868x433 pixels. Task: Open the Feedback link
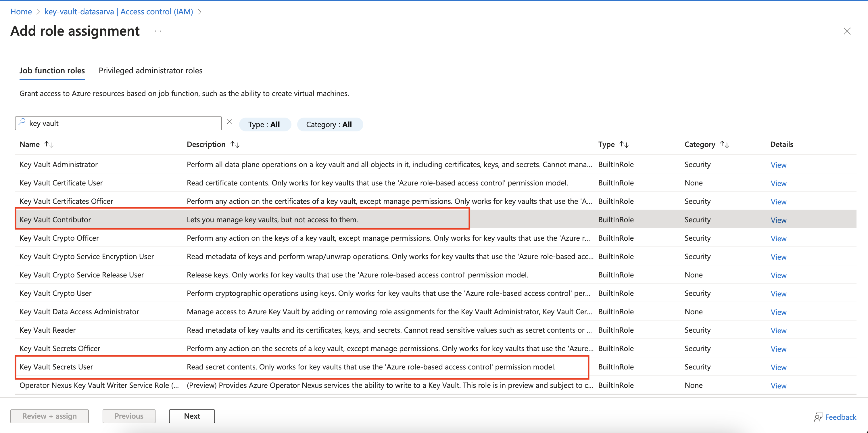point(841,417)
